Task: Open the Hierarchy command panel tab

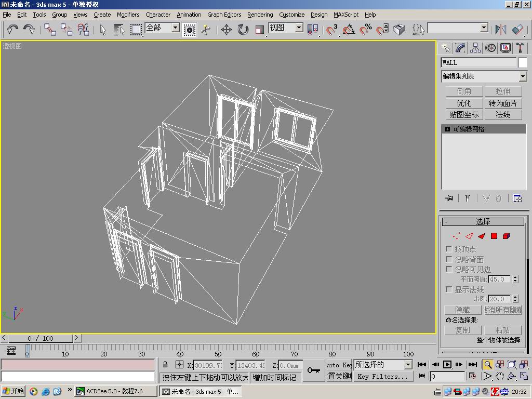Action: click(x=475, y=48)
